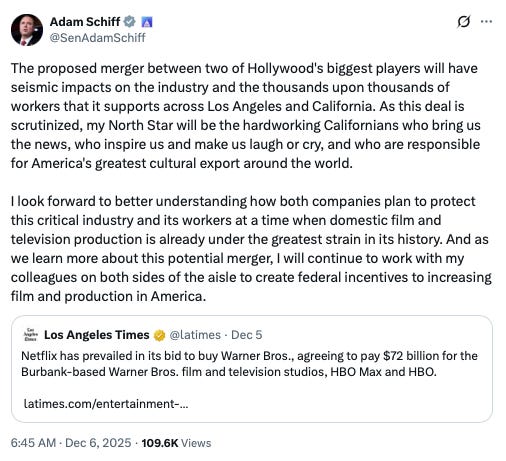Screen dimensions: 506x461
Task: Open the three-dot more options menu
Action: 486,22
